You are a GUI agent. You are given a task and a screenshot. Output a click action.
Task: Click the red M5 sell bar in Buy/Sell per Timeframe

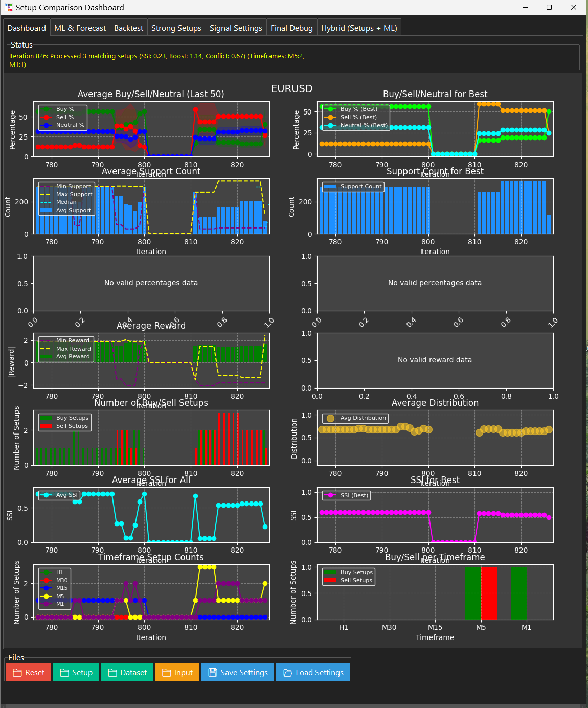(489, 593)
